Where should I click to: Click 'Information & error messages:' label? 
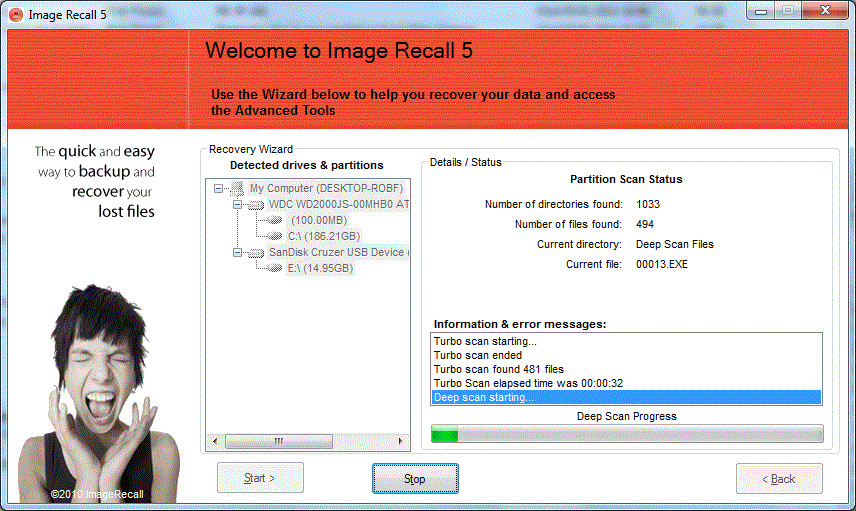click(x=520, y=324)
